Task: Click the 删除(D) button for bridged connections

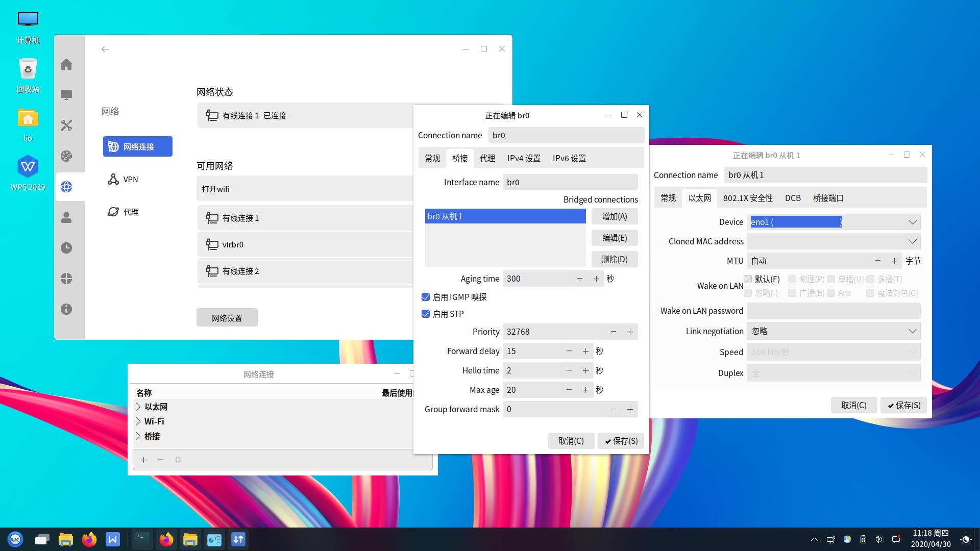Action: 615,259
